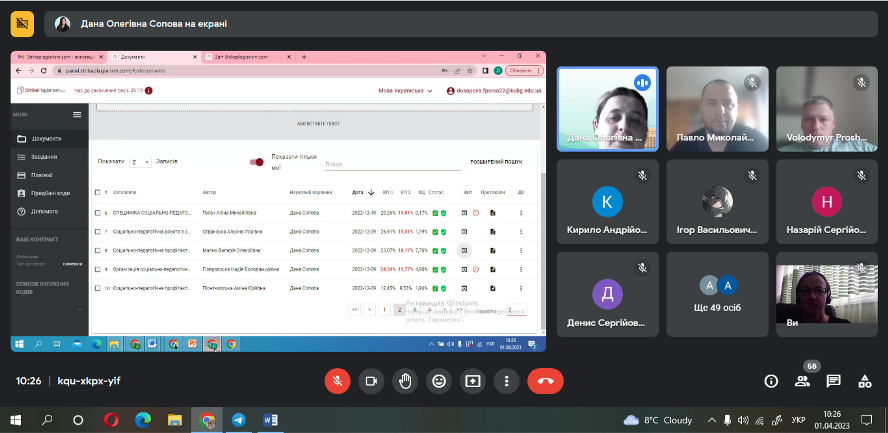Open the Activities shapes icon
This screenshot has height=433, width=888.
[864, 381]
